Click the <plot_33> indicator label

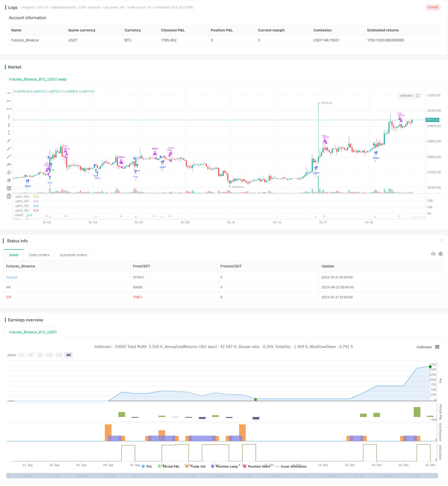point(22,197)
